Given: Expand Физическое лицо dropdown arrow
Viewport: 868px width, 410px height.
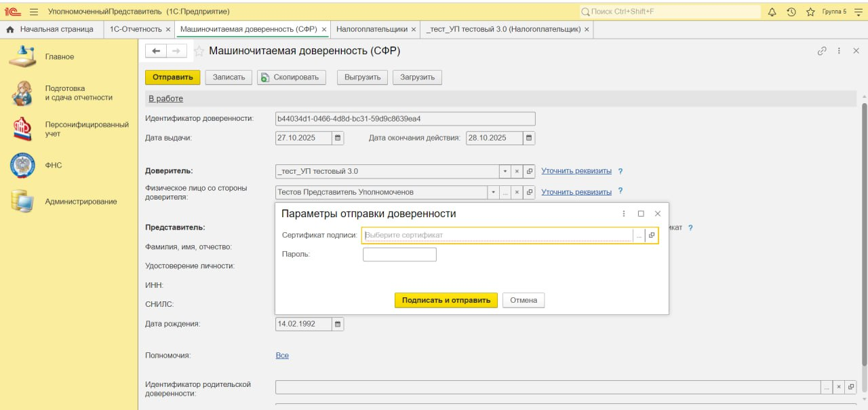Looking at the screenshot, I should pos(493,192).
